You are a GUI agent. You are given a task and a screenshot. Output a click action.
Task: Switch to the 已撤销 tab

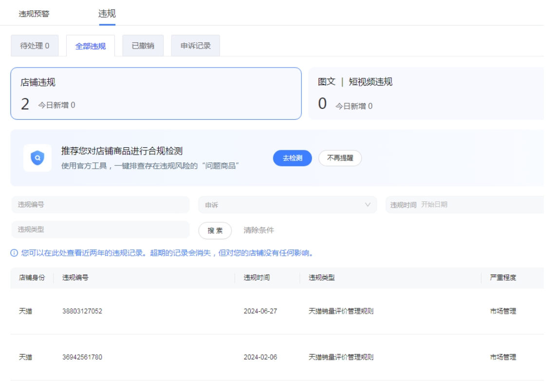(x=143, y=46)
